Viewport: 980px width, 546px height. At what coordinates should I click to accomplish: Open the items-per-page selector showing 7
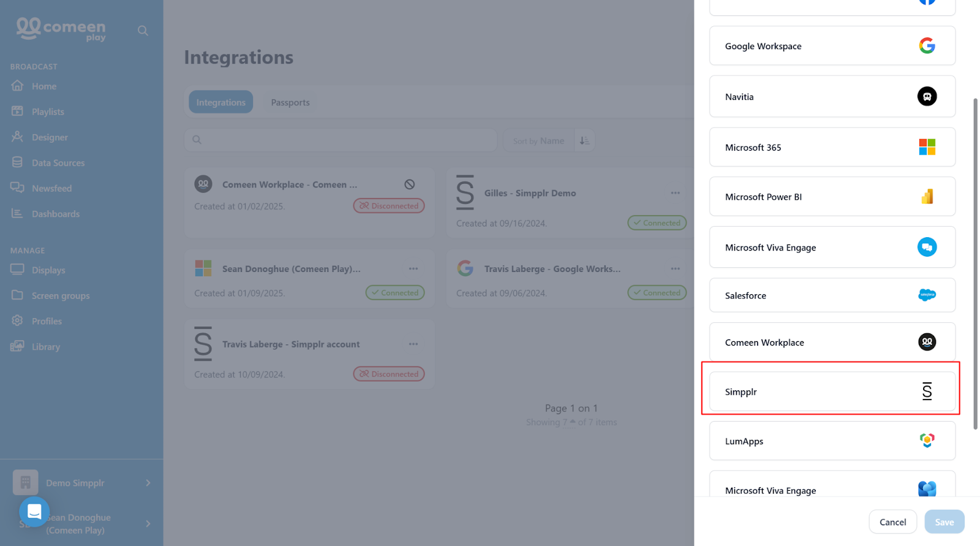(569, 422)
